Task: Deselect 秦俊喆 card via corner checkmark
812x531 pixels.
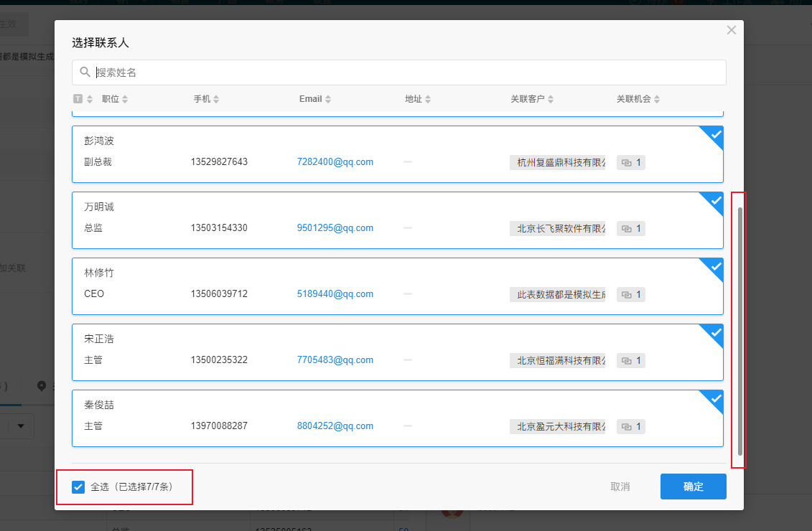Action: (x=715, y=399)
